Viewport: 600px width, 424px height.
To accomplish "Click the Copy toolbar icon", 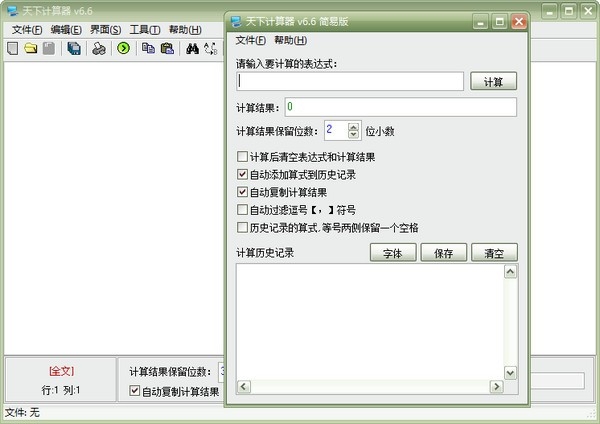I will coord(148,48).
